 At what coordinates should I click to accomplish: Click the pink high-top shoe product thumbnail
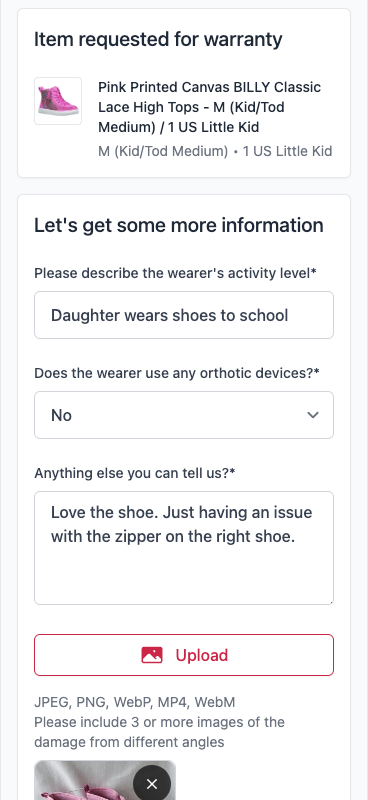click(58, 101)
